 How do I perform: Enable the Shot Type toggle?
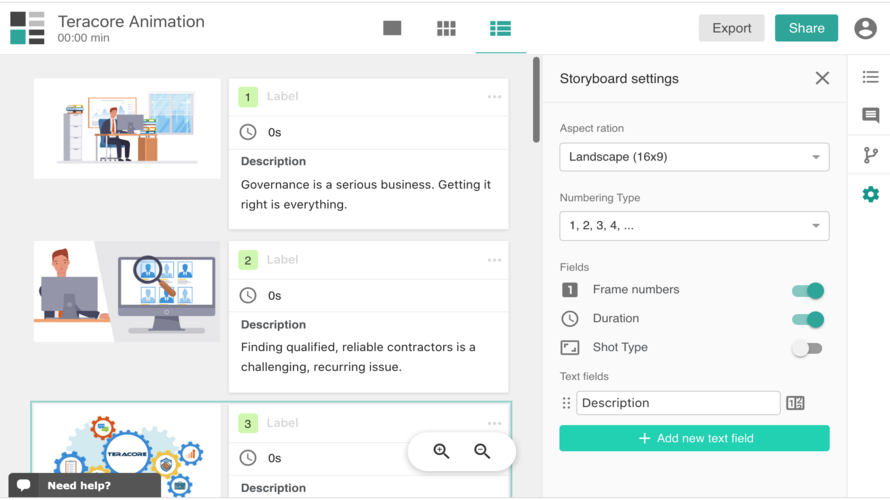tap(807, 348)
